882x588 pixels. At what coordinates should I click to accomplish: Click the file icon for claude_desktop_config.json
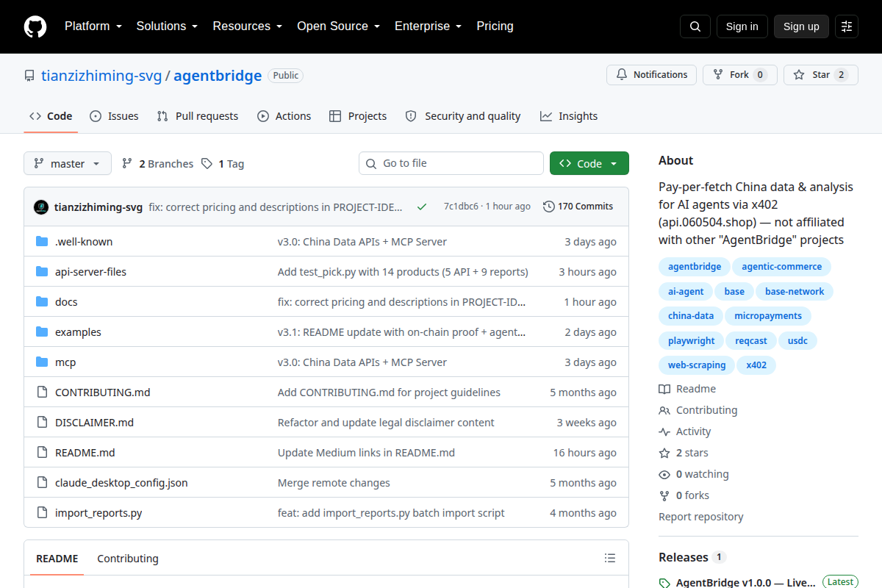[x=42, y=483]
